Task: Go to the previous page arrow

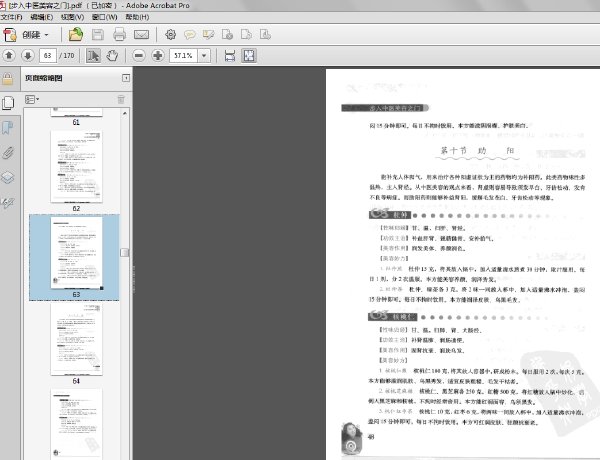Action: pyautogui.click(x=9, y=55)
